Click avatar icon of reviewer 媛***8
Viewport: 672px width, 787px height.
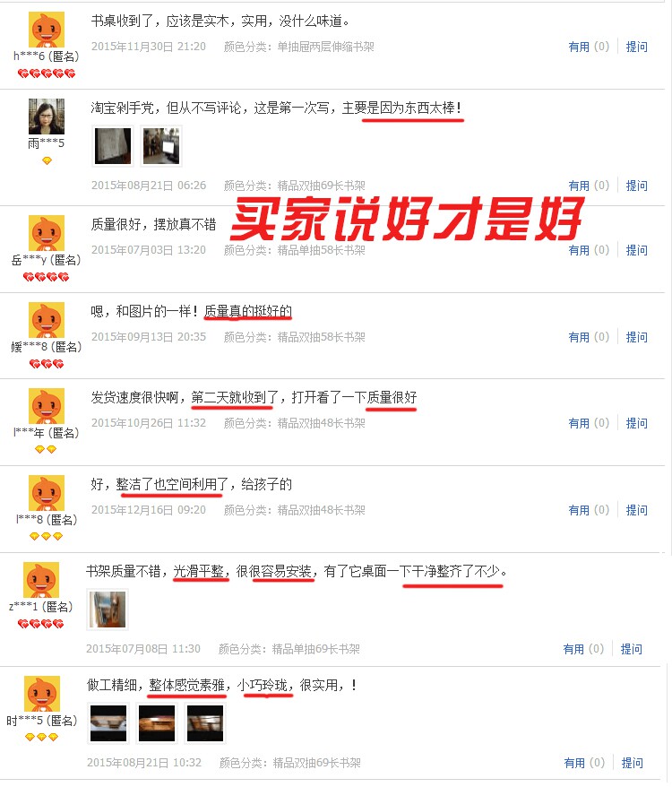47,320
